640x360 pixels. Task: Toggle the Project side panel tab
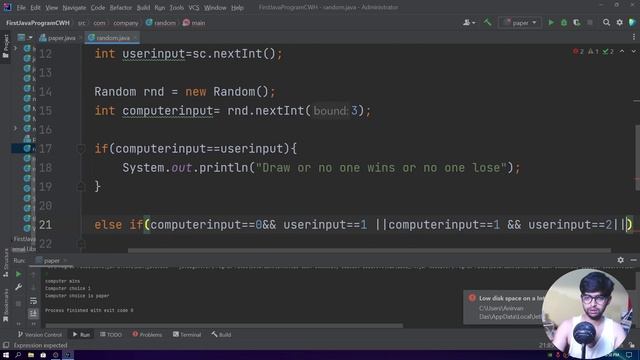point(6,46)
